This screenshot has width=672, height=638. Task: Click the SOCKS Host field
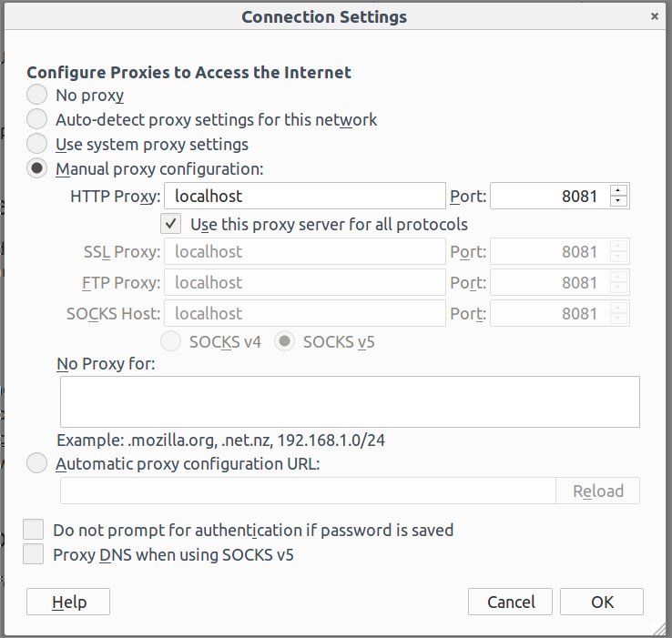pyautogui.click(x=305, y=313)
